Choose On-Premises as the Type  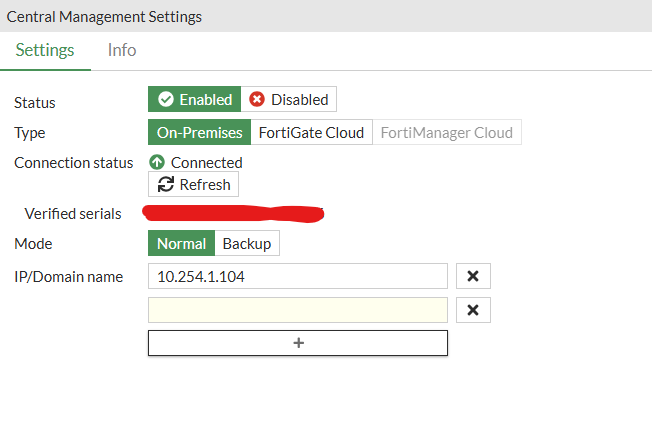click(199, 132)
